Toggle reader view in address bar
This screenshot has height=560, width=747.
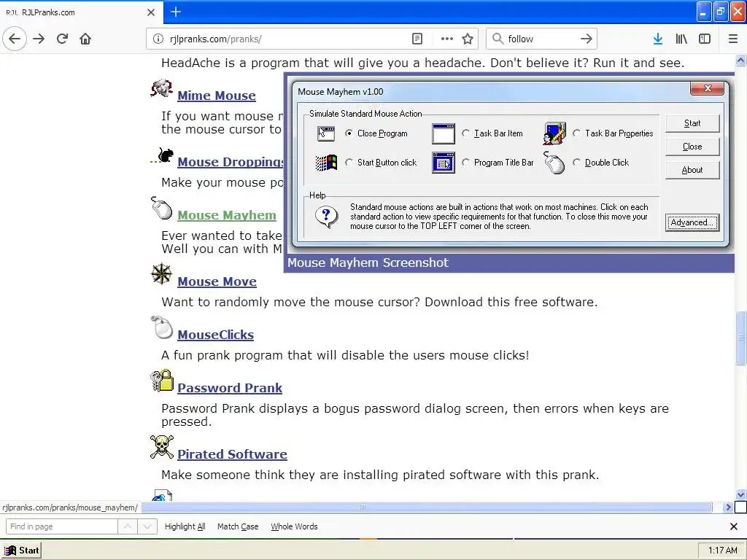point(417,39)
